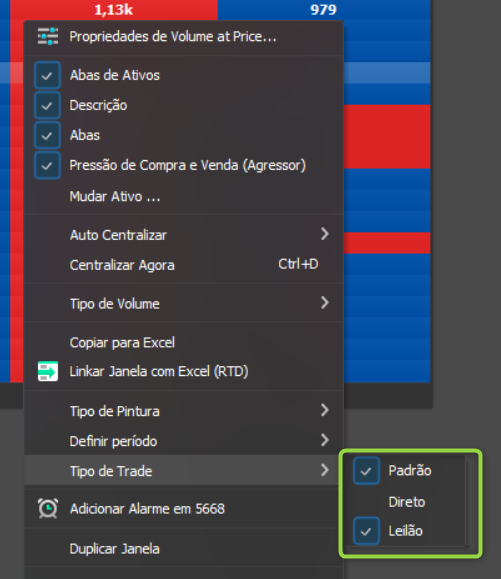
Task: Uncheck the Abas de Ativos checkbox
Action: pyautogui.click(x=47, y=75)
